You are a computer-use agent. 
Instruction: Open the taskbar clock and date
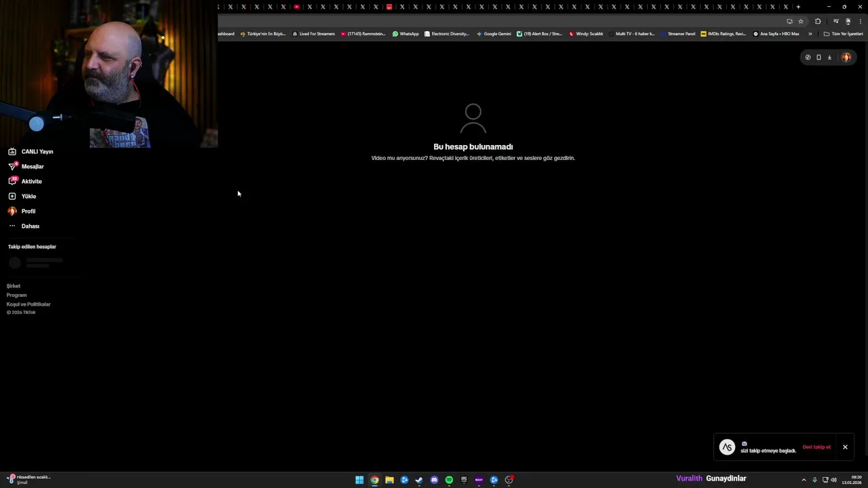852,480
